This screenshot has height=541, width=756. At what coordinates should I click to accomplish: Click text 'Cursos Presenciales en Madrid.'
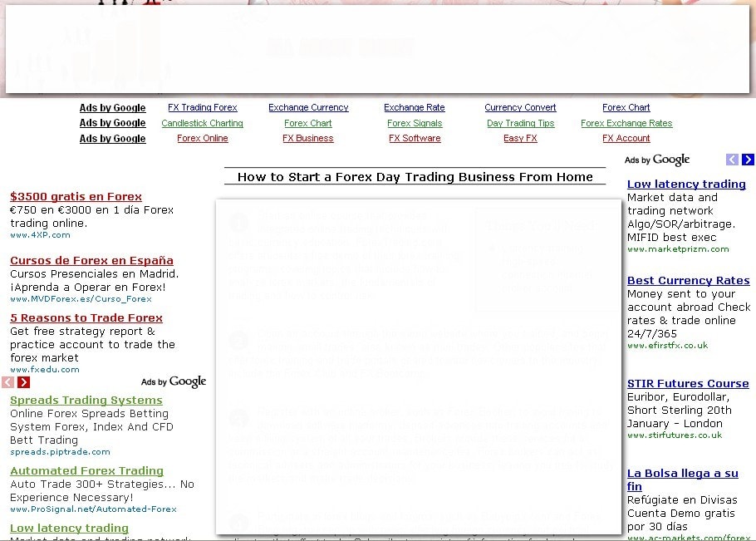pos(95,274)
